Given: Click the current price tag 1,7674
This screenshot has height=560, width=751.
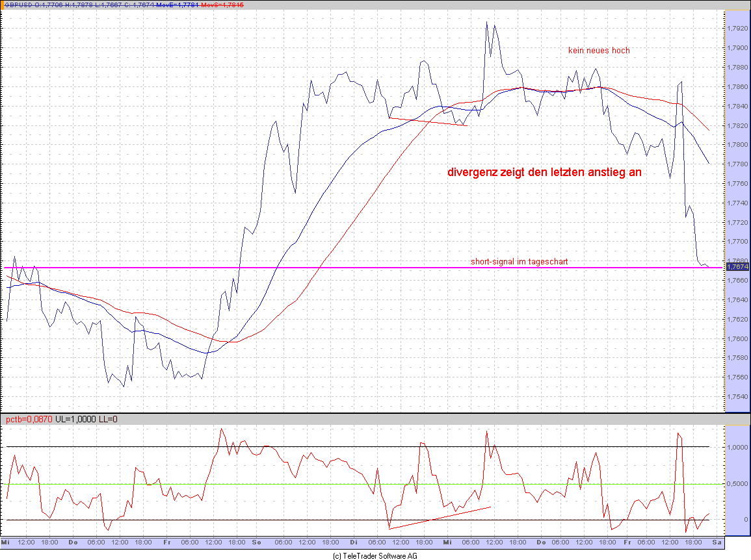Looking at the screenshot, I should point(737,266).
